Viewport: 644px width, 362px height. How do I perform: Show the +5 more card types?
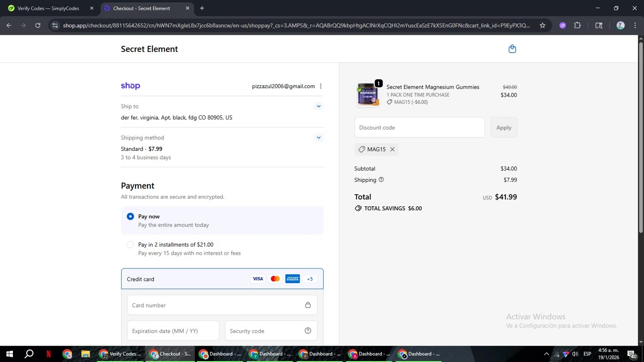pyautogui.click(x=310, y=279)
